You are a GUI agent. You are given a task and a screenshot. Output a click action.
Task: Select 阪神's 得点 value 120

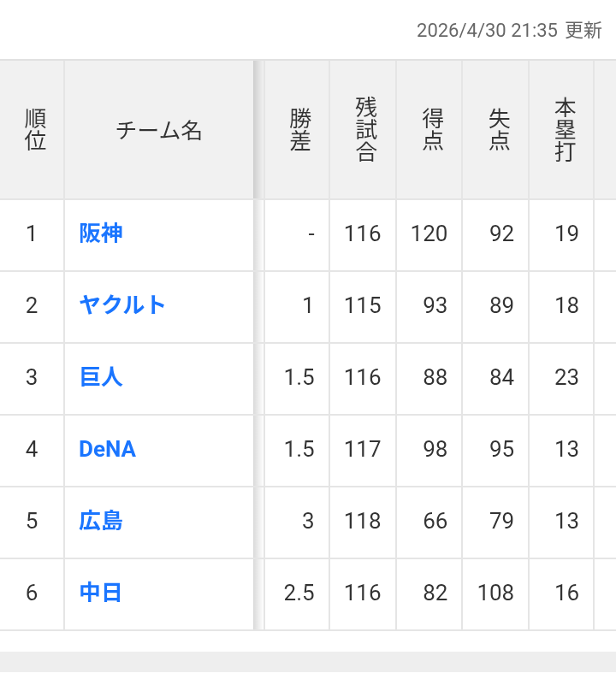429,233
